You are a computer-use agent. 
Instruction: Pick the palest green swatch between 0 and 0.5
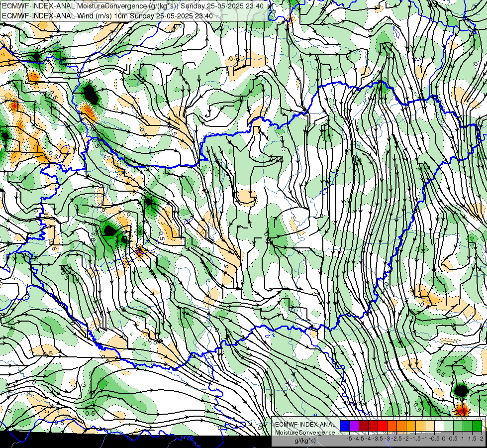449,426
